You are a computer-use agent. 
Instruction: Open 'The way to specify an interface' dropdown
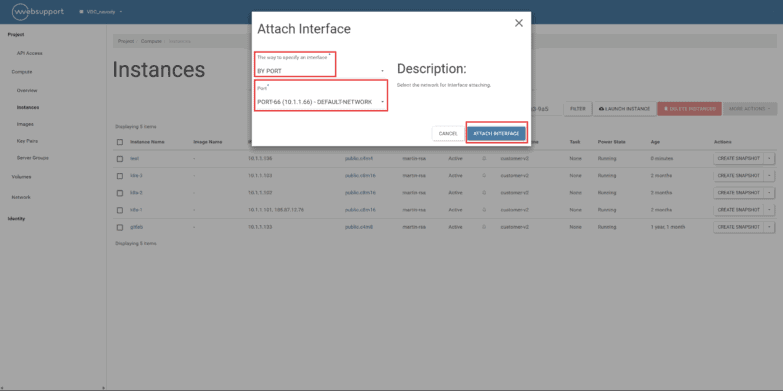321,71
